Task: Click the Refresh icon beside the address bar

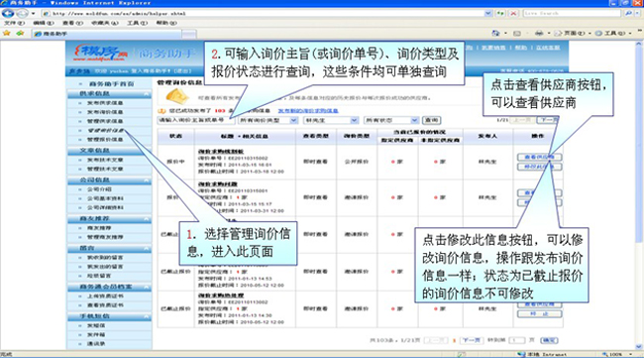Action: pyautogui.click(x=500, y=14)
